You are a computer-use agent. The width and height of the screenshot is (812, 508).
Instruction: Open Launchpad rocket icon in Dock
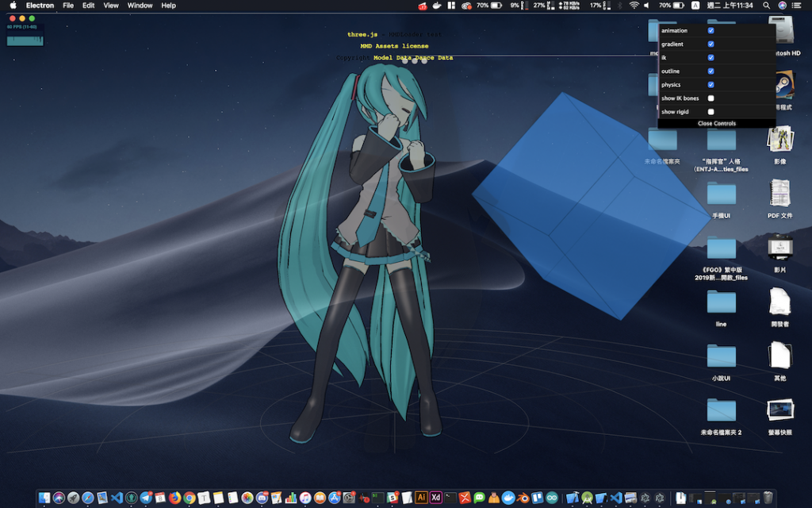(73, 498)
